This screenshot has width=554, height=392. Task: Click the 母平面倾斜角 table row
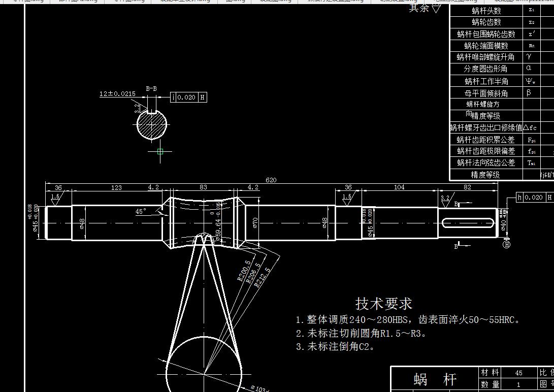(x=502, y=93)
